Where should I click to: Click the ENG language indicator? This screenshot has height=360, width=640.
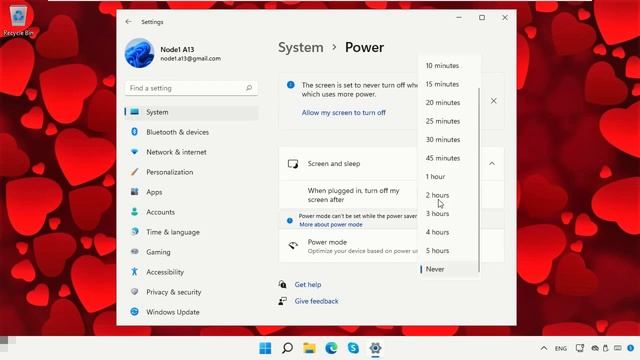point(561,348)
